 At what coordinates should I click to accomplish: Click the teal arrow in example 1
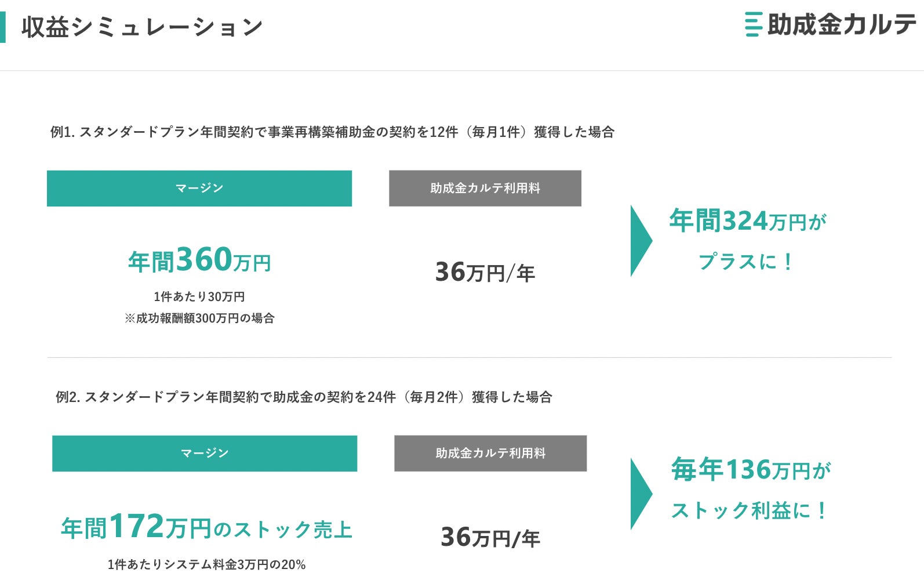(641, 240)
